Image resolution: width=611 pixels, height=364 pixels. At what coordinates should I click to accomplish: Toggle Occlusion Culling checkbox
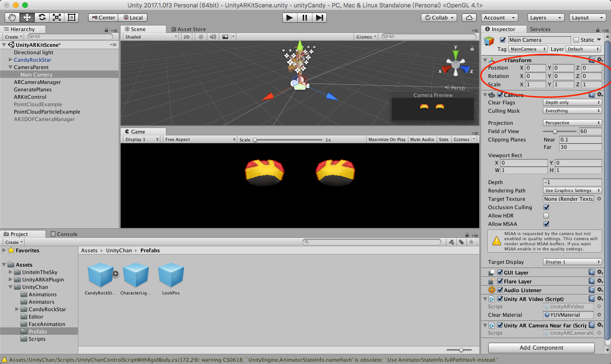(546, 207)
